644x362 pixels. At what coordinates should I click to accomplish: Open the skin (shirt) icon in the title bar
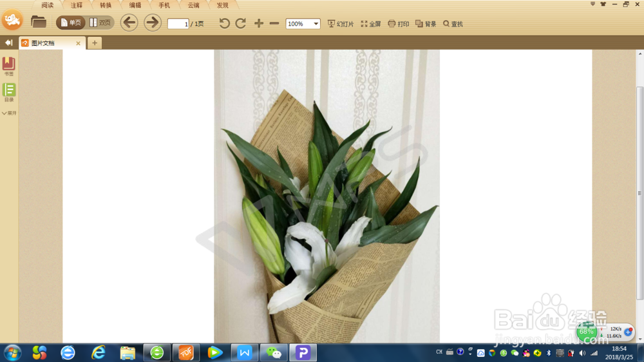pos(603,4)
